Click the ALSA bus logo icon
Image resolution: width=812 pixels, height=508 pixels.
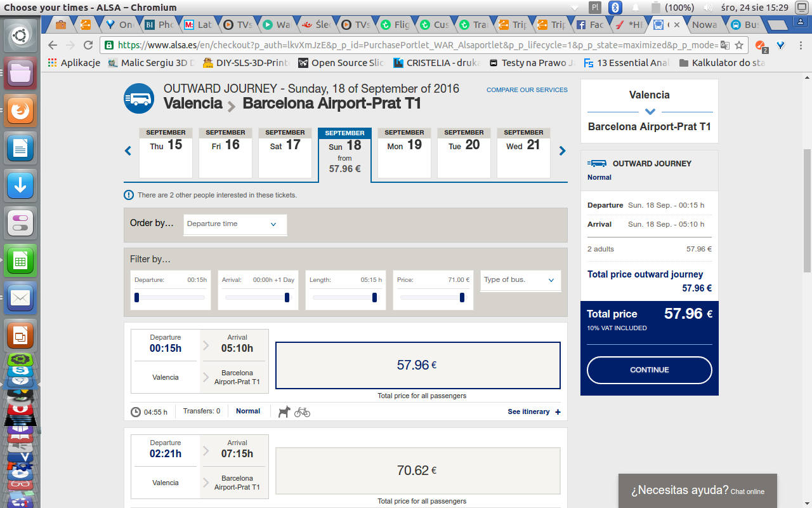(139, 98)
